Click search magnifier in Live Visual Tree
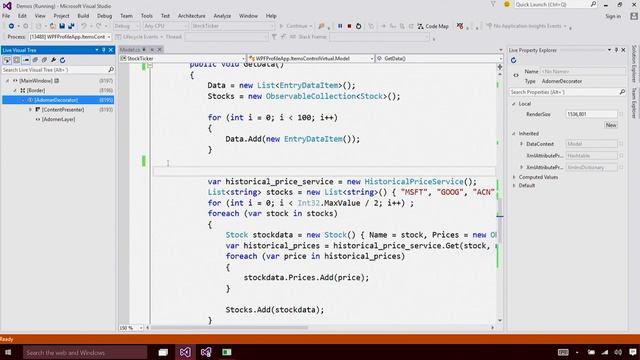 (111, 70)
